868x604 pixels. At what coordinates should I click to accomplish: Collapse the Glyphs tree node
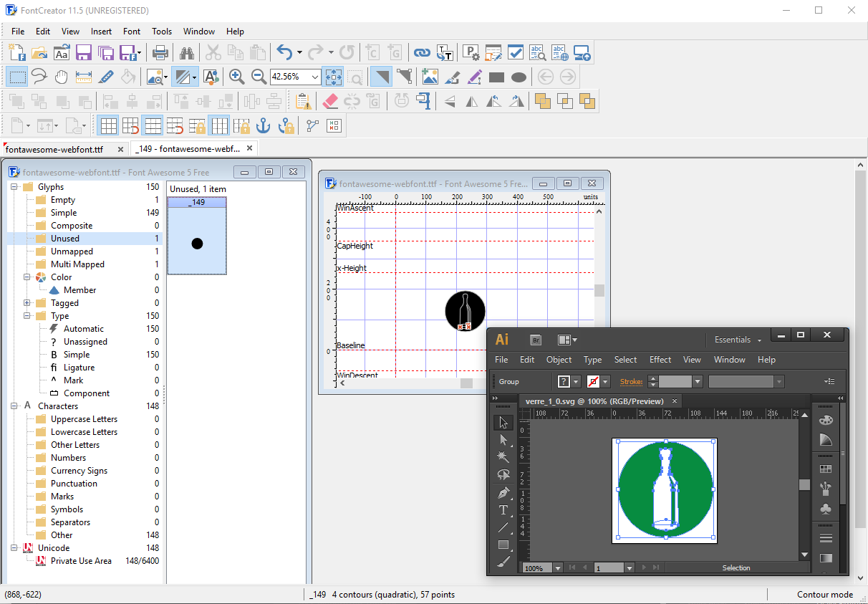(x=14, y=187)
